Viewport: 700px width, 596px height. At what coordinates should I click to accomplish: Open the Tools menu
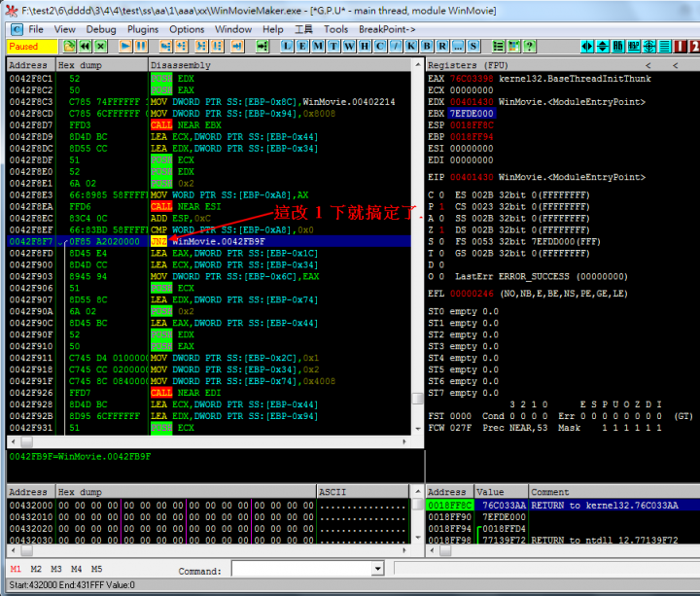tap(335, 29)
